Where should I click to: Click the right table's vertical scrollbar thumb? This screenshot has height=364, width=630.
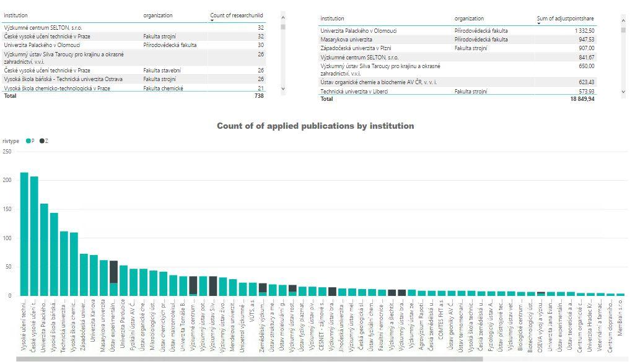pos(623,30)
